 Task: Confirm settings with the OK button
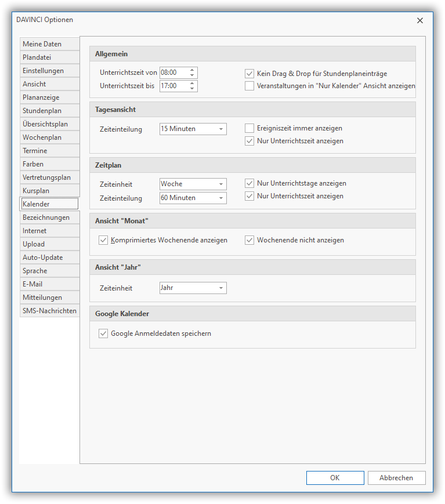point(335,478)
